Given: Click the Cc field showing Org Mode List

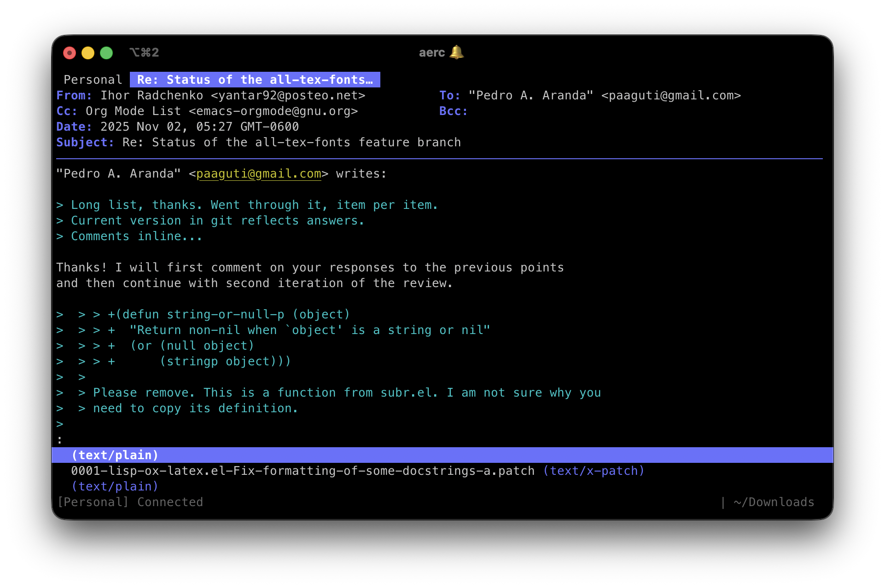Looking at the screenshot, I should tap(207, 111).
